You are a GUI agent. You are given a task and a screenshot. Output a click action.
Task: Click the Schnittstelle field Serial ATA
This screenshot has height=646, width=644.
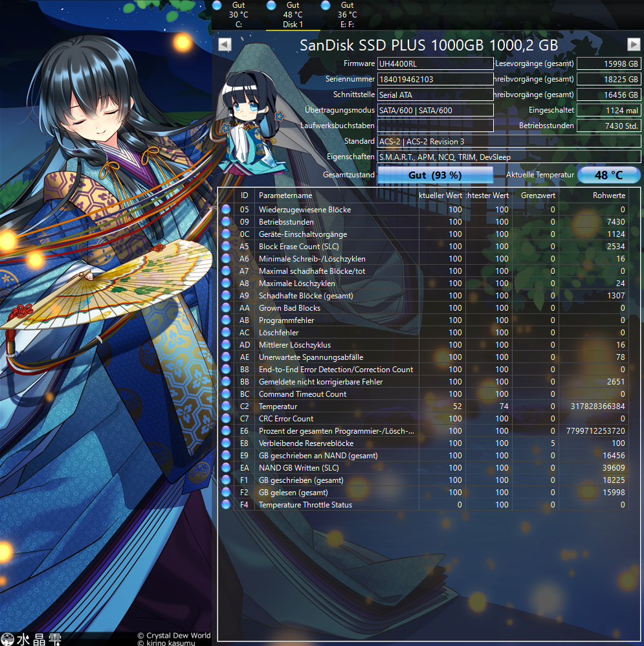coord(436,95)
